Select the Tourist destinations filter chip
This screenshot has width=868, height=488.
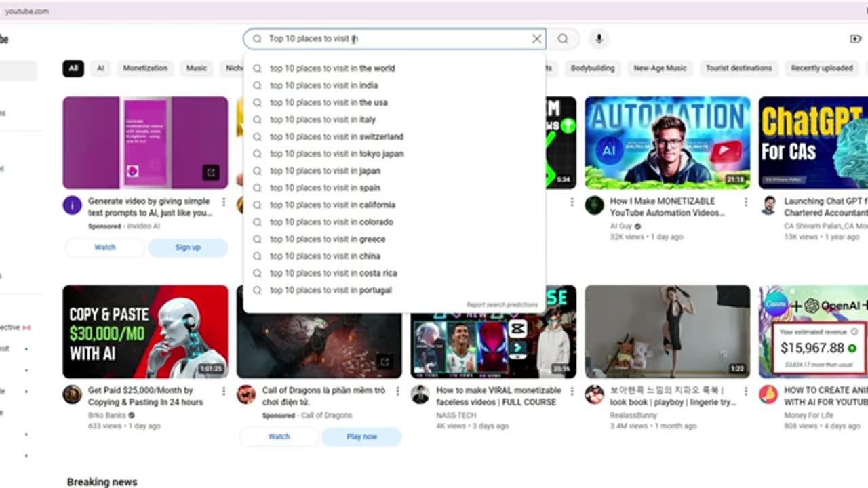coord(738,68)
